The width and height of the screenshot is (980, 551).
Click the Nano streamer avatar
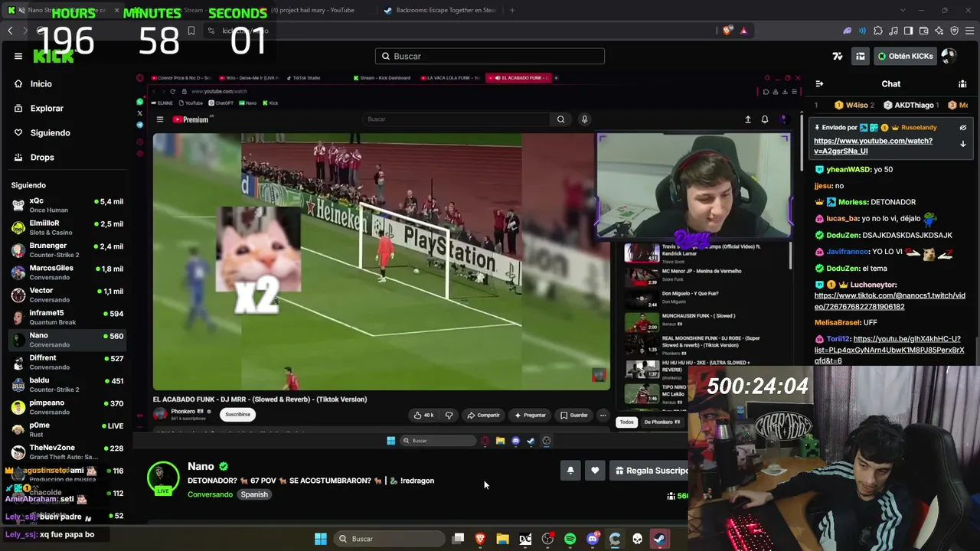(x=162, y=478)
